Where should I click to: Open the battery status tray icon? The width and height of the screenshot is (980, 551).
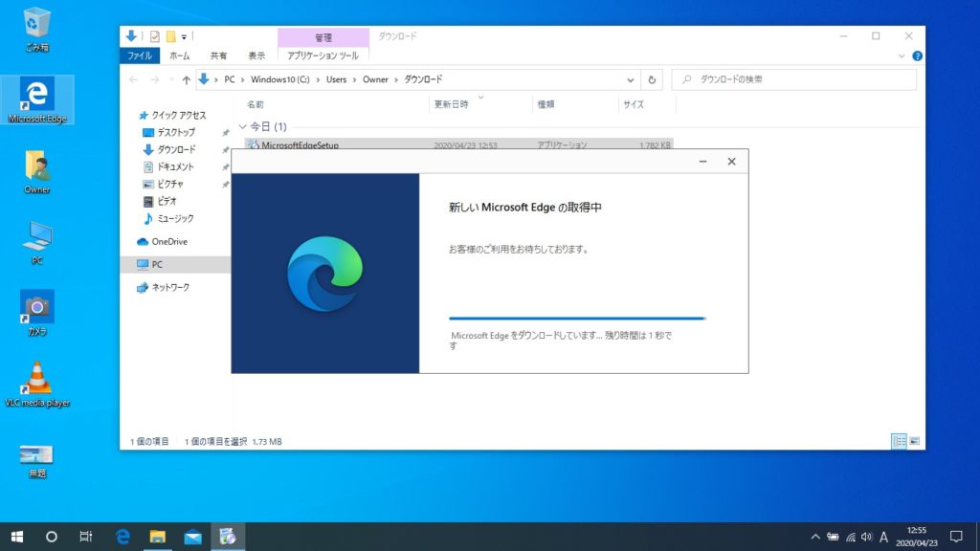point(834,537)
